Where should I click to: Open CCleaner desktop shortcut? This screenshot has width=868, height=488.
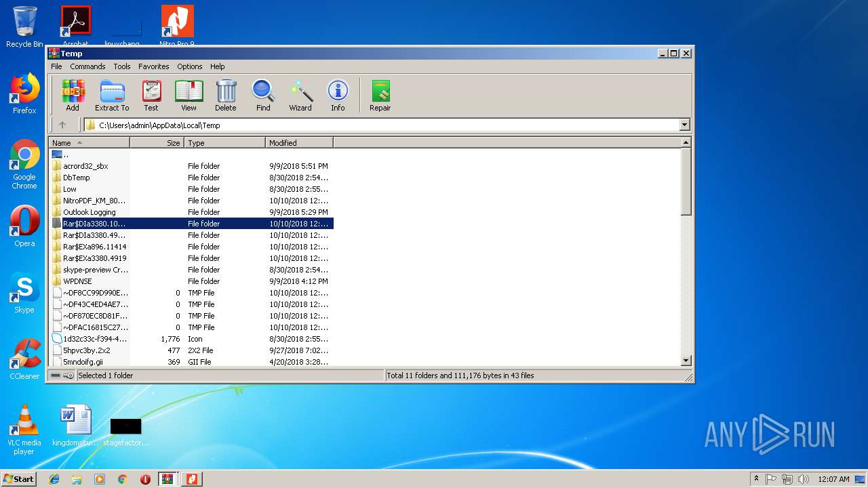(24, 359)
